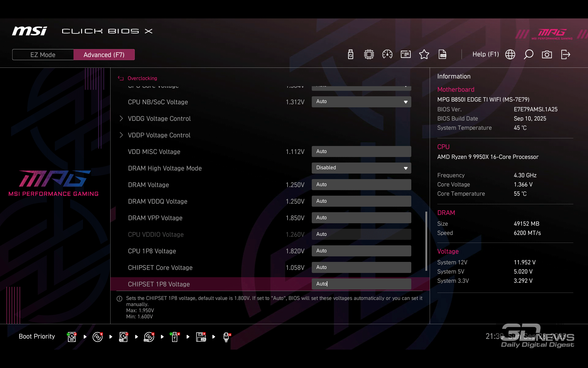This screenshot has height=368, width=588.
Task: Select the USB floppy boot device icon
Action: 201,337
